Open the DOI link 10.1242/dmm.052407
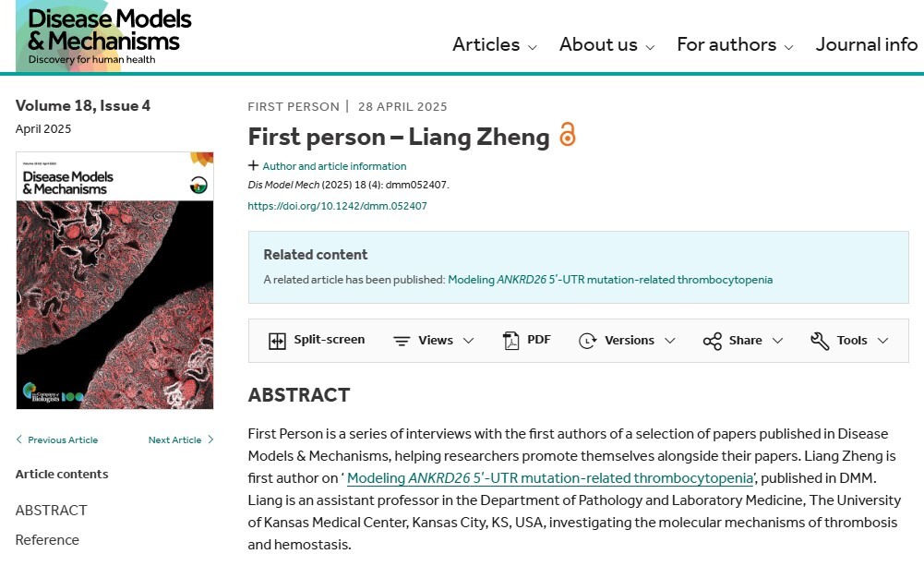Image resolution: width=924 pixels, height=578 pixels. pos(337,206)
